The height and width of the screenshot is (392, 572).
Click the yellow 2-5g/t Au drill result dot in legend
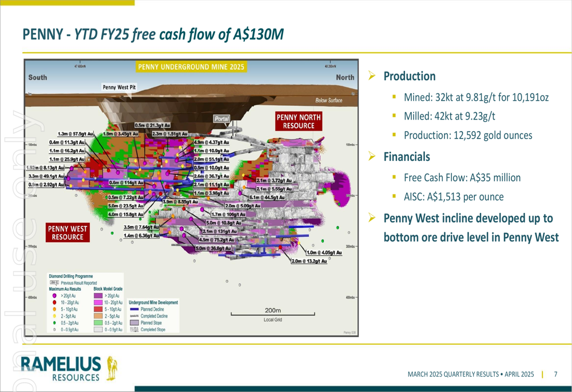click(54, 316)
